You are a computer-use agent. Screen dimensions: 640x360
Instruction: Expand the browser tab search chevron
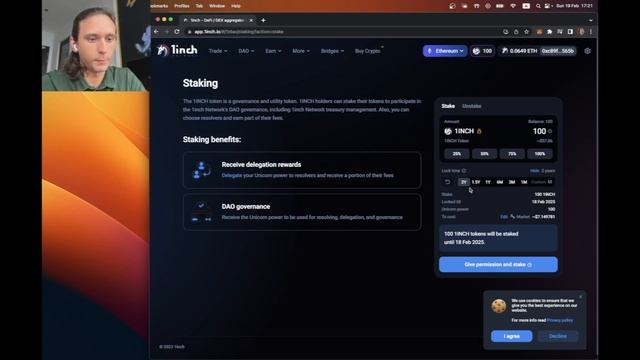point(591,20)
